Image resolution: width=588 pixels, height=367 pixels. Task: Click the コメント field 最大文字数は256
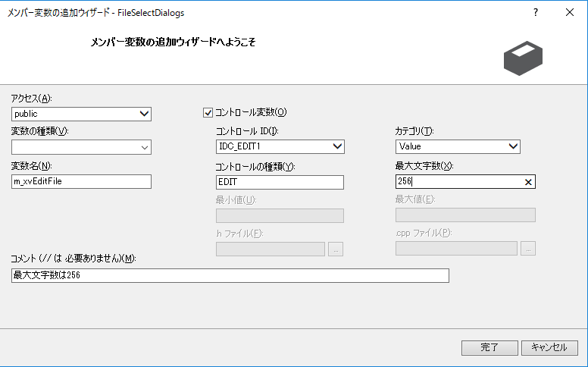[230, 275]
